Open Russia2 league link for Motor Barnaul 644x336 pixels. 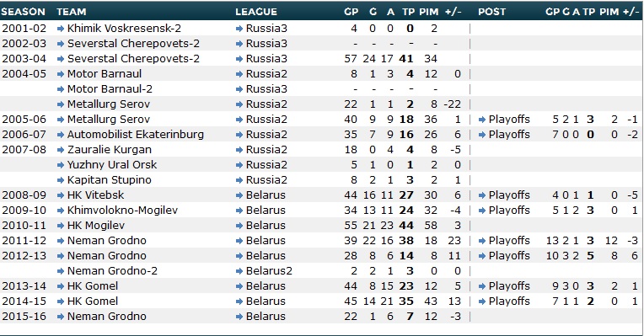pos(266,74)
